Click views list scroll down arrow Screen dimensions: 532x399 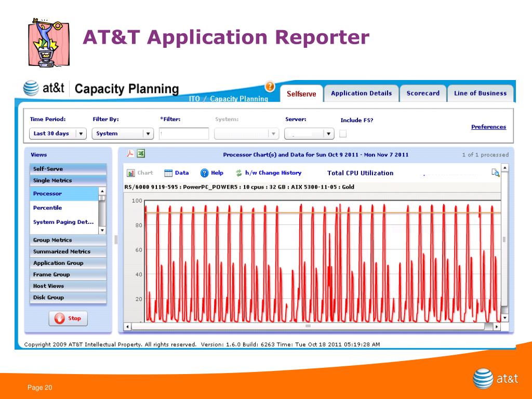(x=102, y=231)
